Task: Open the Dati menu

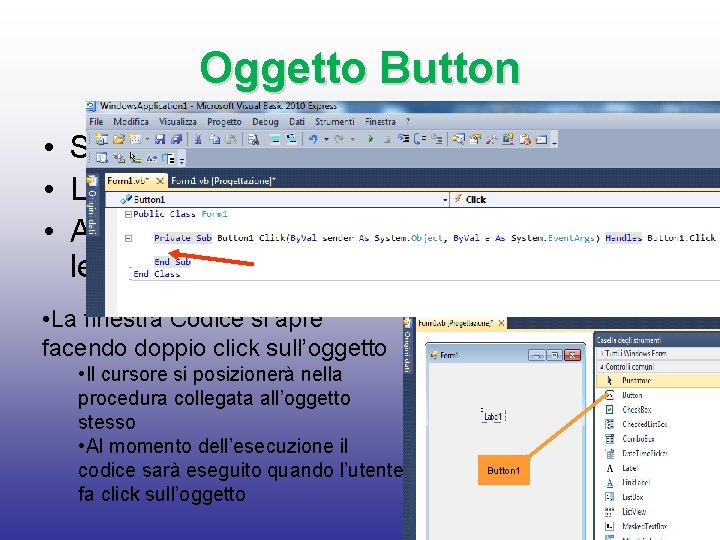Action: click(297, 122)
